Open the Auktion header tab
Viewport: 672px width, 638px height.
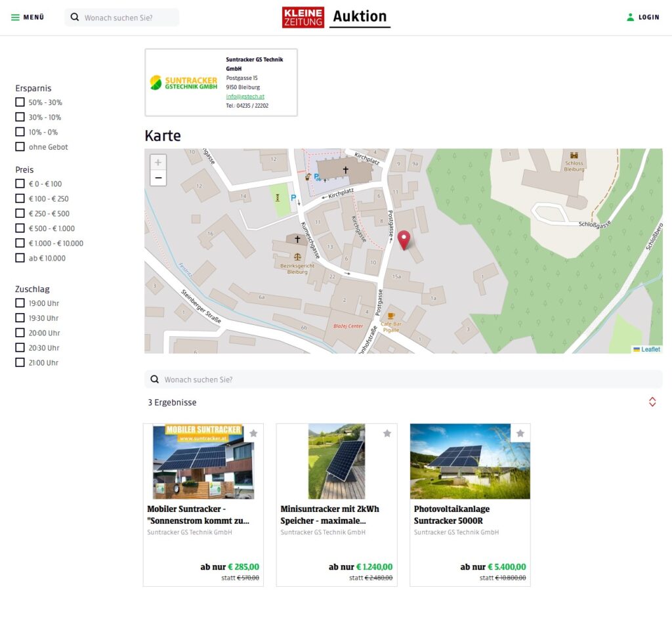tap(360, 17)
